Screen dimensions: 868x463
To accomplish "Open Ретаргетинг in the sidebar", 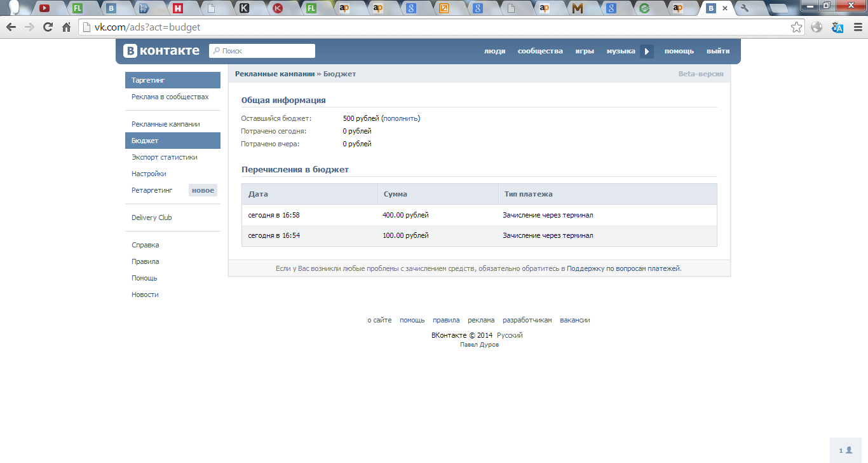I will (x=152, y=190).
